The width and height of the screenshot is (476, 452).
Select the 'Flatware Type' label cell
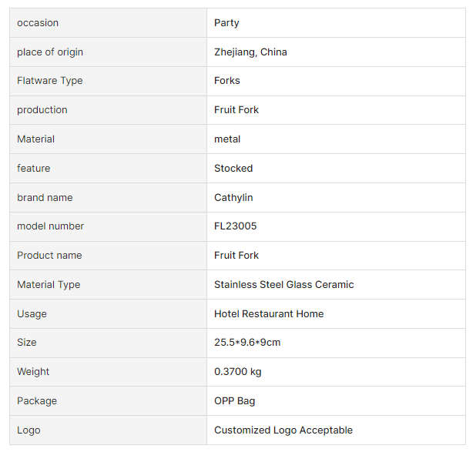coord(50,81)
